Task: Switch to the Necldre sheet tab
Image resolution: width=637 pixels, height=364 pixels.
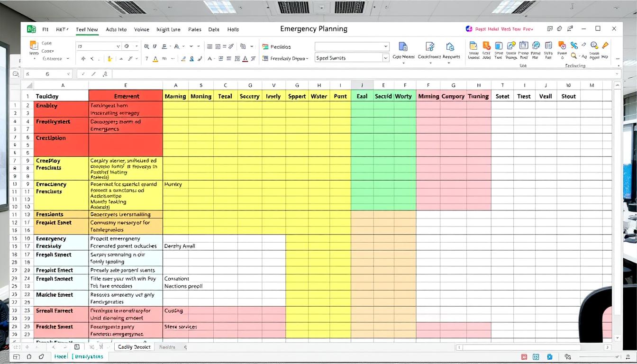Action: tap(167, 347)
